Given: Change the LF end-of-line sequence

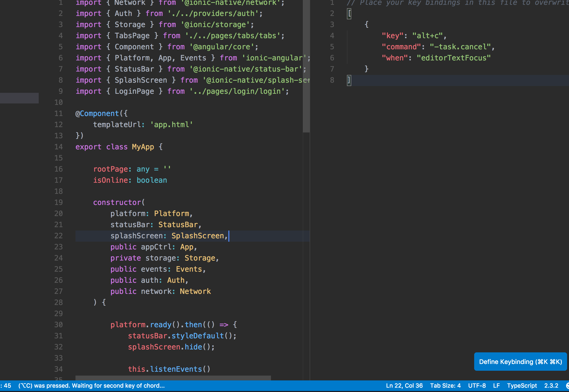Looking at the screenshot, I should [496, 386].
